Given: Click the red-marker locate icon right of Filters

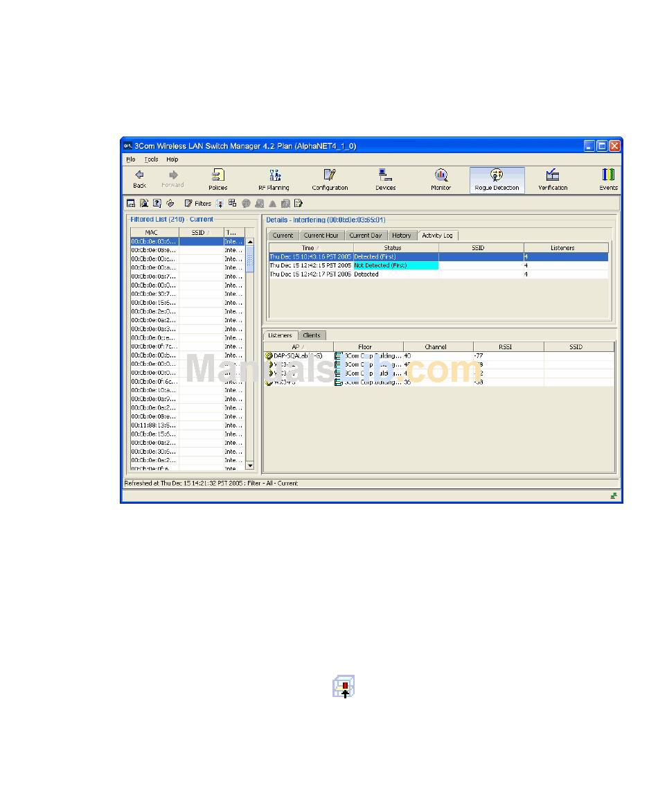Looking at the screenshot, I should click(x=220, y=203).
